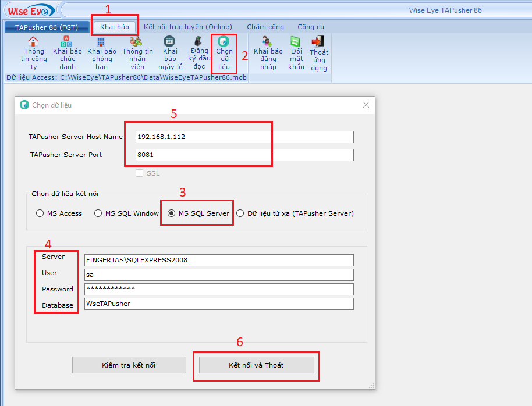532x406 pixels.
Task: Open Kết nối trực tuyến (Online) tab
Action: click(187, 27)
